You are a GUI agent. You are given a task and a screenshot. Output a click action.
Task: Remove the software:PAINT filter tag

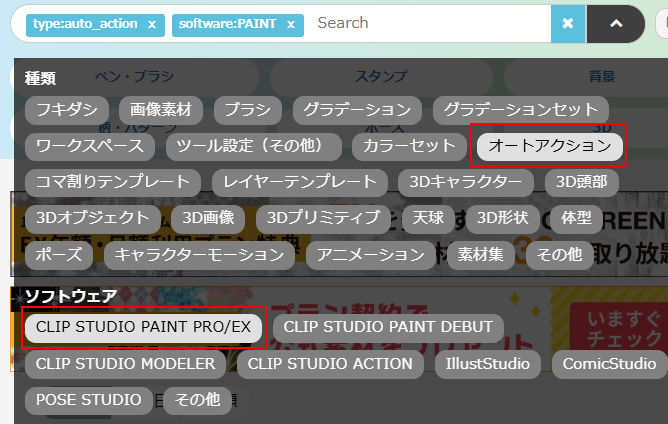click(291, 24)
